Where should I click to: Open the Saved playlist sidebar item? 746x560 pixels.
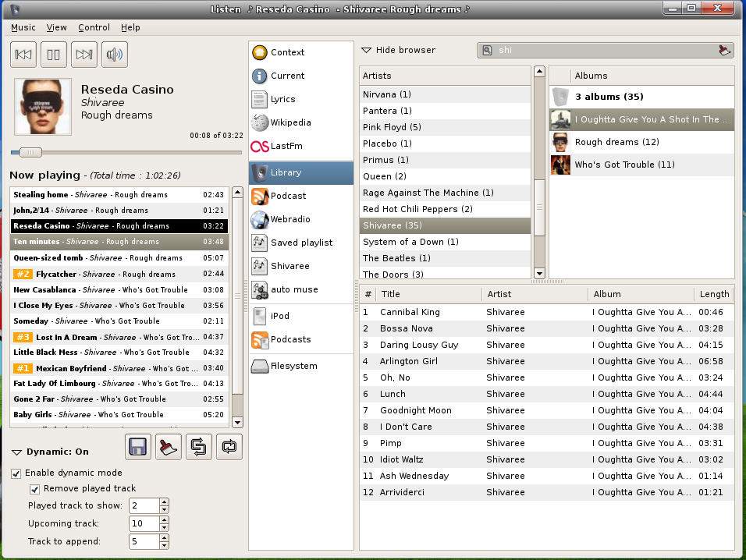click(x=301, y=243)
